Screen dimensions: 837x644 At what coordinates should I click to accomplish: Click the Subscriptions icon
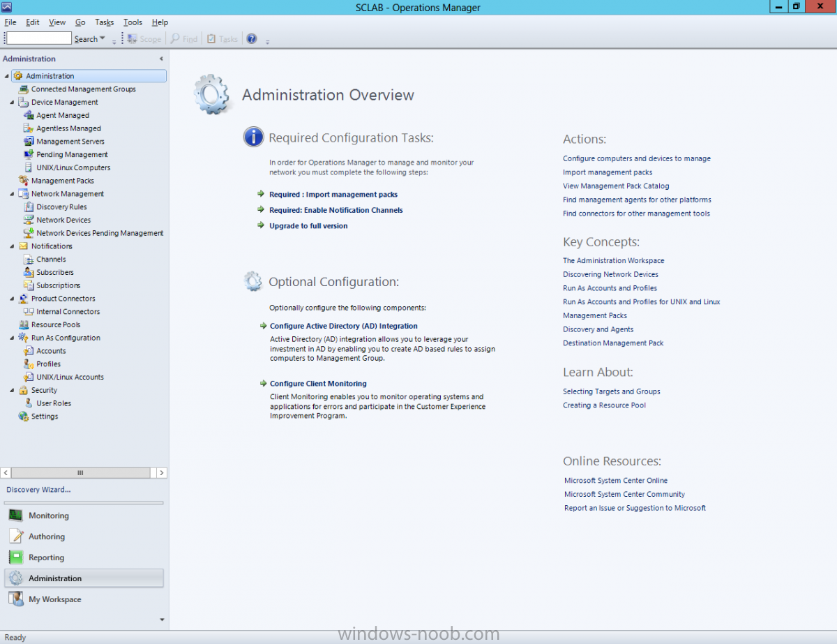click(x=29, y=285)
